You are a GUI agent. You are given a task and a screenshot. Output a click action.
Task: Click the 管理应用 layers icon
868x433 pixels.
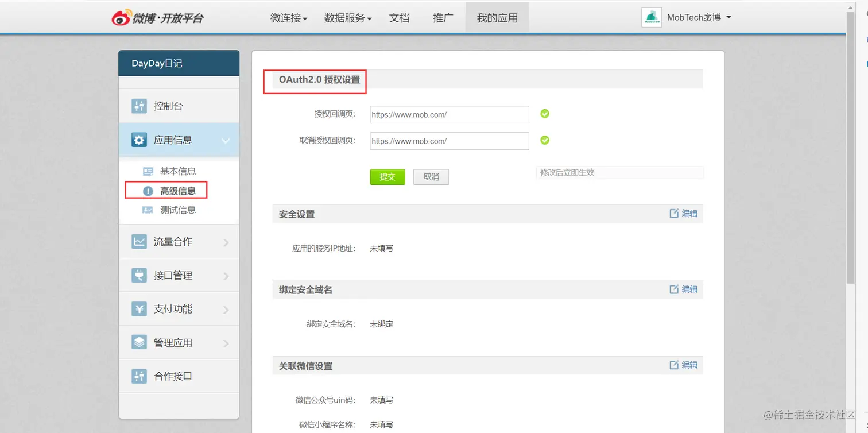[139, 343]
